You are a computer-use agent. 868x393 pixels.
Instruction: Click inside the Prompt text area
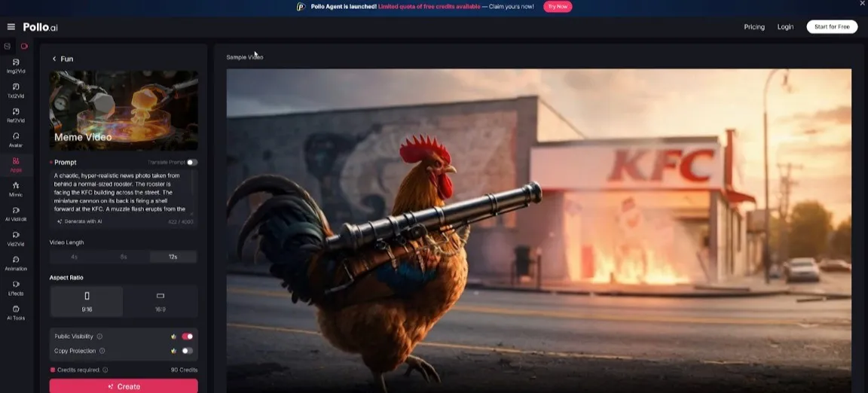(x=121, y=193)
